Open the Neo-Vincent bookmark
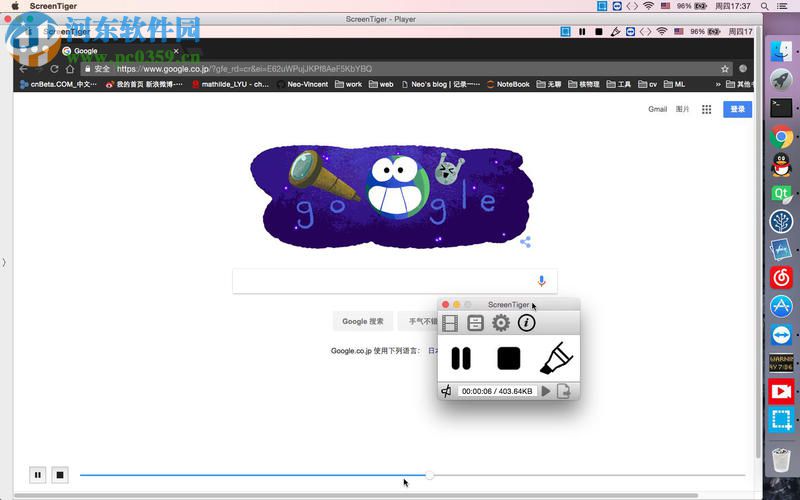800x500 pixels. (x=303, y=85)
